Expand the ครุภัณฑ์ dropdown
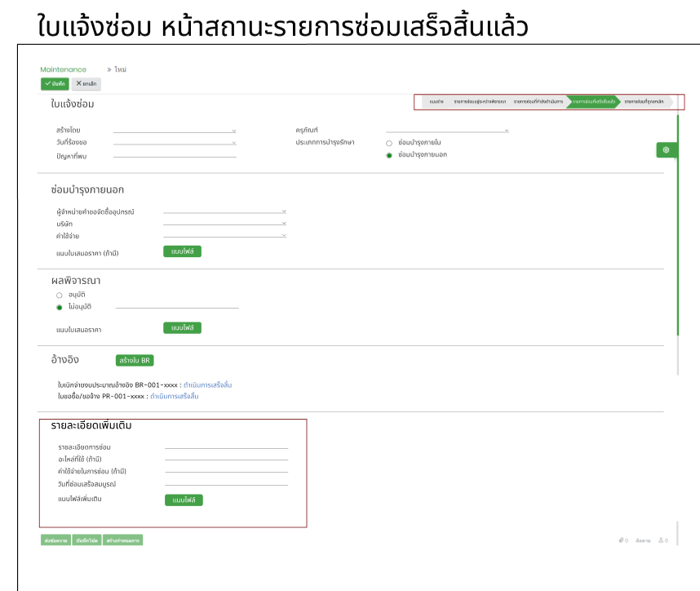Viewport: 700px width, 591px height. coord(447,131)
